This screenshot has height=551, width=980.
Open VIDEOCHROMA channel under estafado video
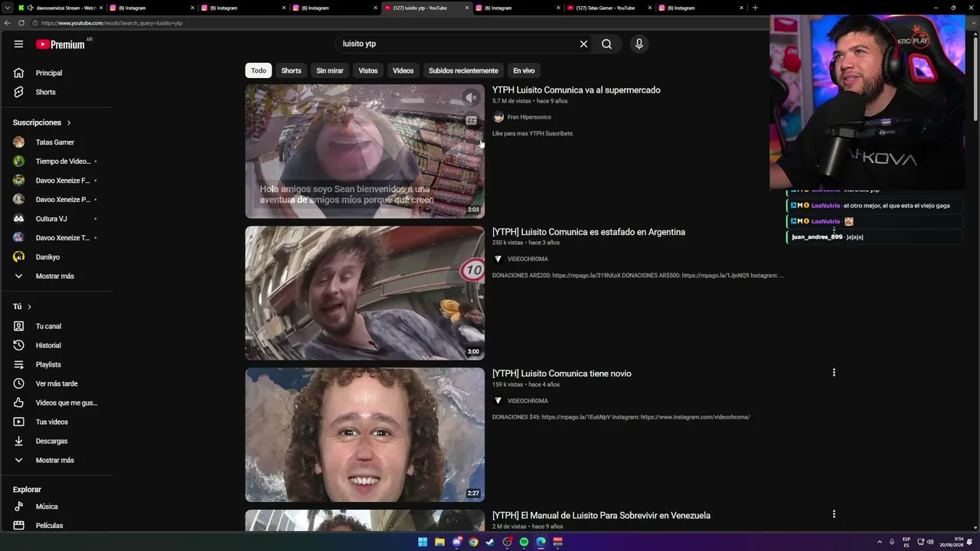coord(528,259)
